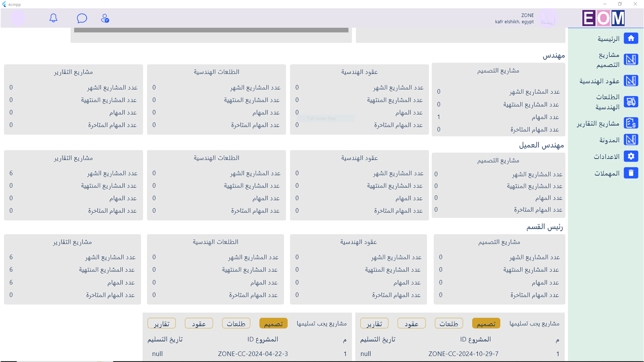Viewport: 644px width, 362px height.
Task: Click the horizontal scrollbar at the top
Action: pos(211,30)
